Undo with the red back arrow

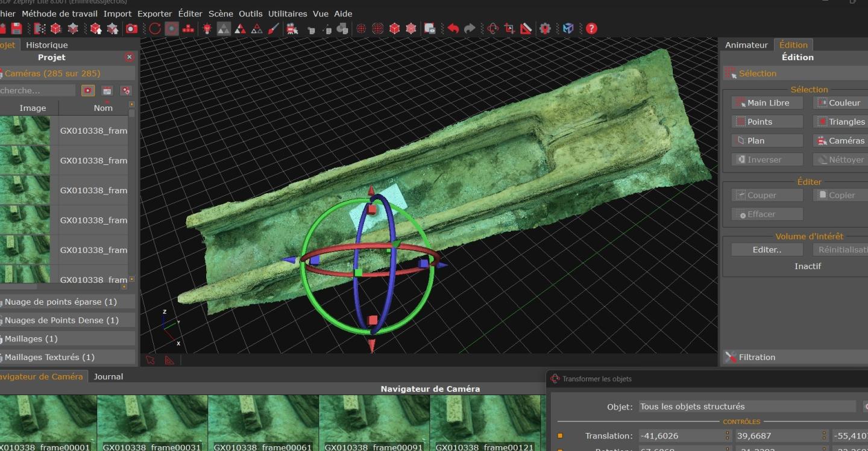point(453,28)
